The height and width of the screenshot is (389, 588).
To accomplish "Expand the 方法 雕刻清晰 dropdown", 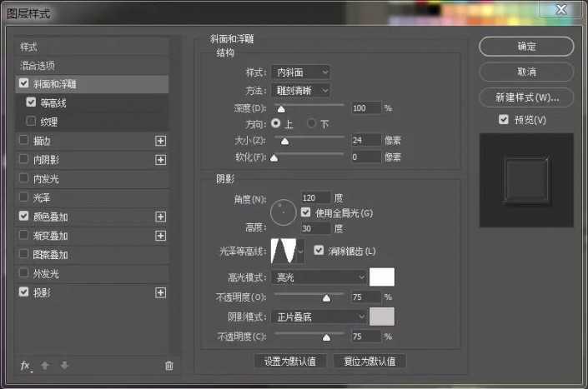I will pos(300,90).
